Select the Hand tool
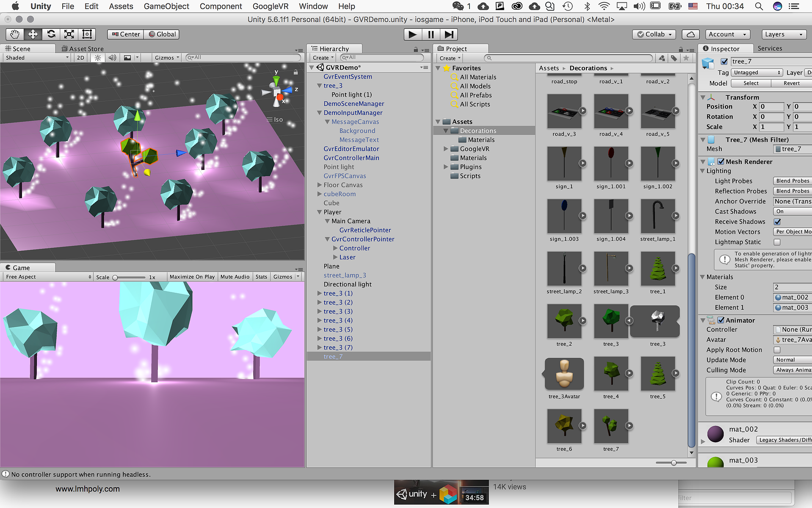The image size is (812, 508). click(15, 34)
